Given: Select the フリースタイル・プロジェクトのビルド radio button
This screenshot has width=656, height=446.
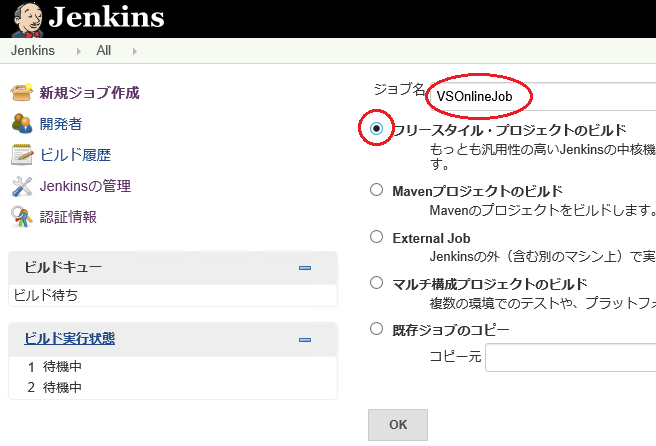Looking at the screenshot, I should 376,128.
